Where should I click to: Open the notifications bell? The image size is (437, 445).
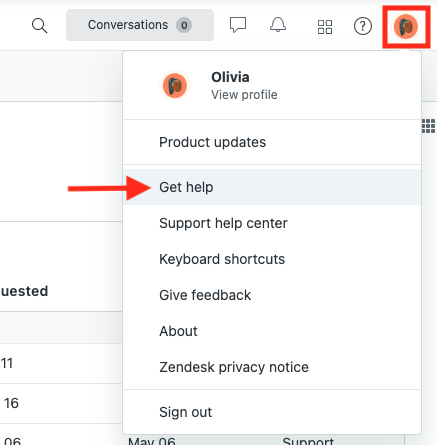278,25
